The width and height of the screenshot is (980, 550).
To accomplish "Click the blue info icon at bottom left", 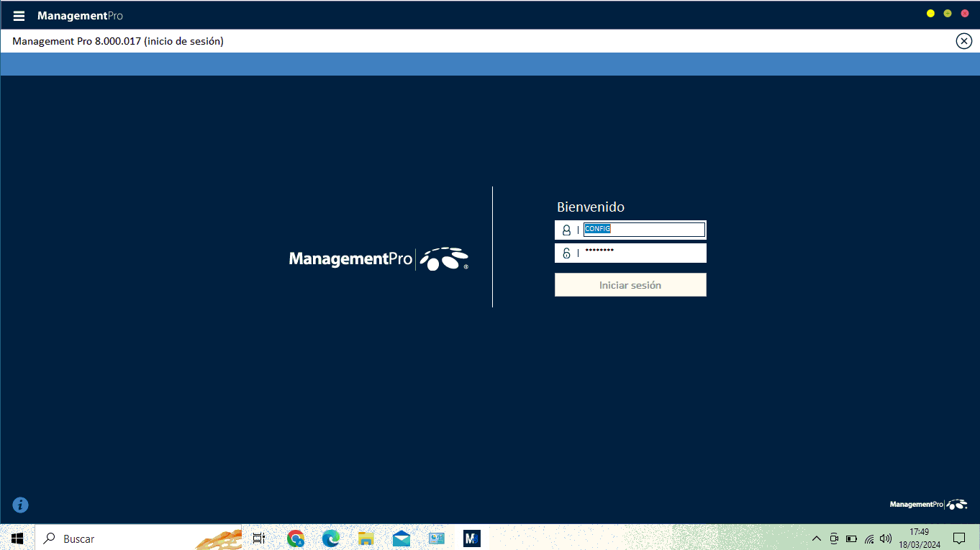I will [x=20, y=505].
